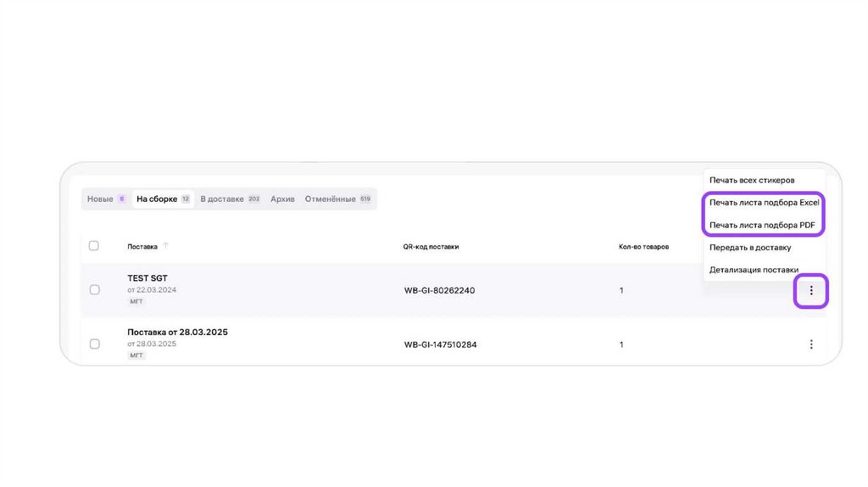The width and height of the screenshot is (868, 487).
Task: Show the Отменённые tab
Action: pyautogui.click(x=337, y=199)
